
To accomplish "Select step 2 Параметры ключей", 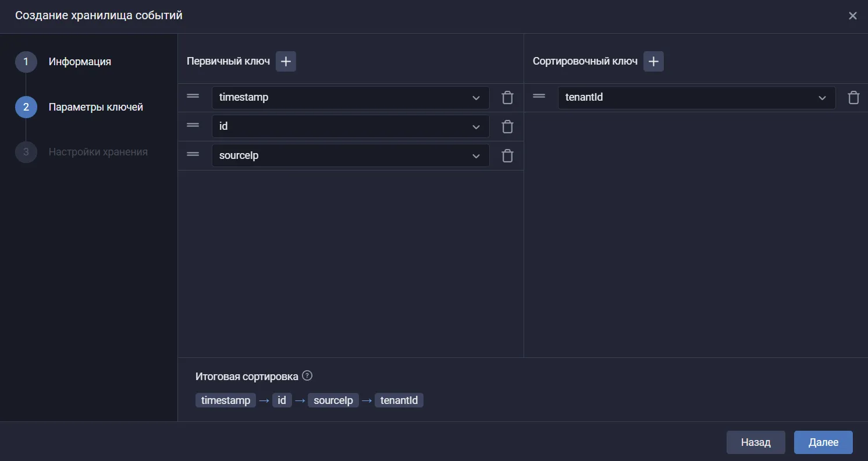I will pyautogui.click(x=79, y=107).
